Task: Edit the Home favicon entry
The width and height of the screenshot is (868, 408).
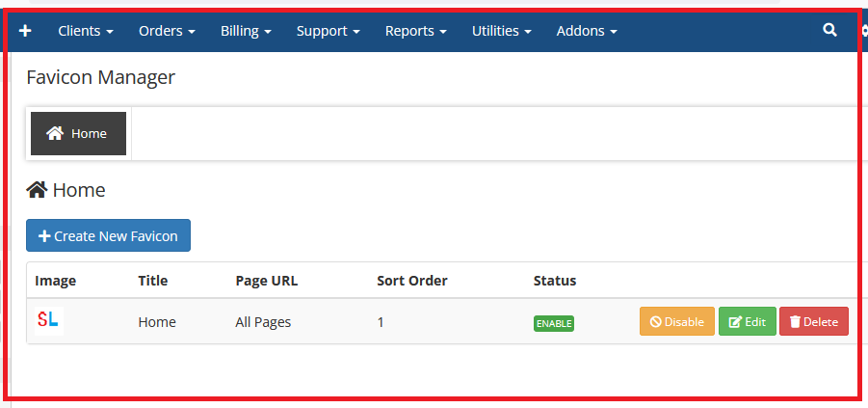Action: (x=747, y=321)
